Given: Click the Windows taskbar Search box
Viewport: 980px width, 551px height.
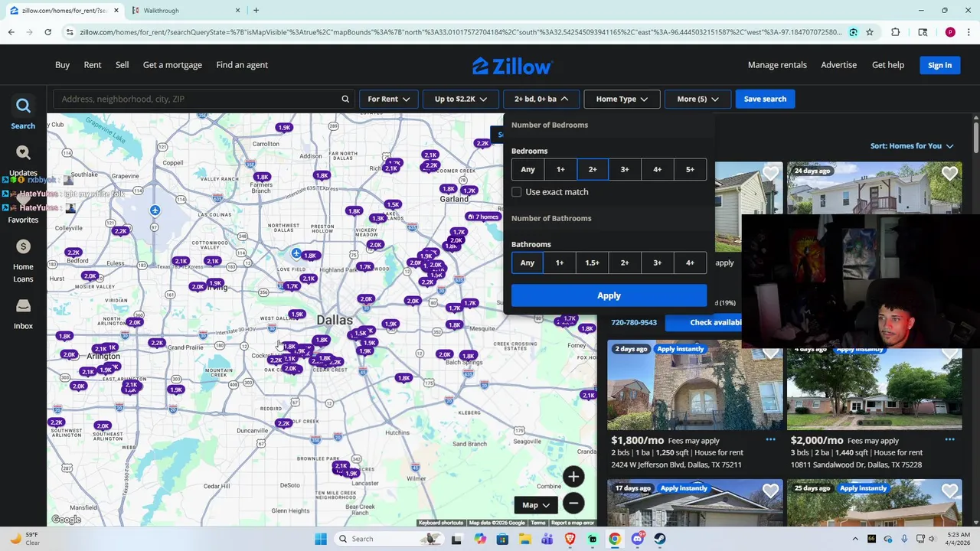Looking at the screenshot, I should (x=387, y=539).
